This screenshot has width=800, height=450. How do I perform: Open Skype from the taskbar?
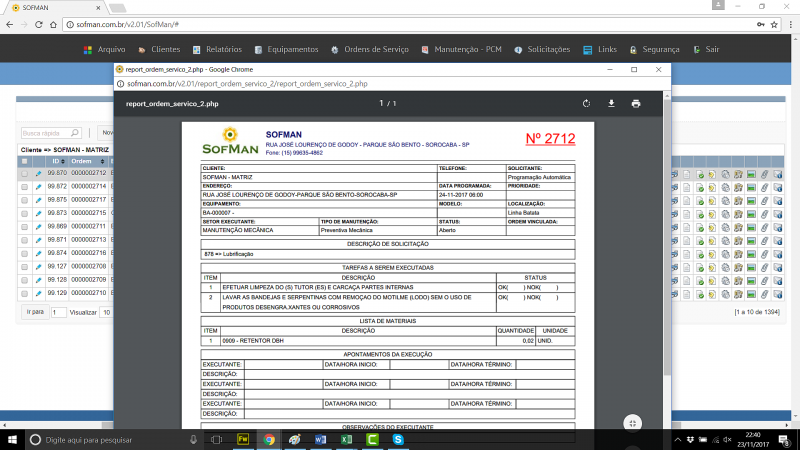397,439
